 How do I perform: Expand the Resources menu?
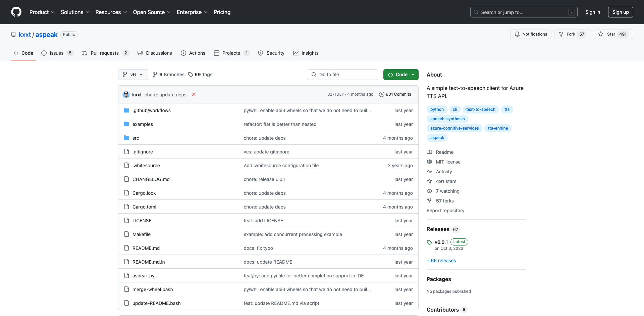tap(111, 12)
